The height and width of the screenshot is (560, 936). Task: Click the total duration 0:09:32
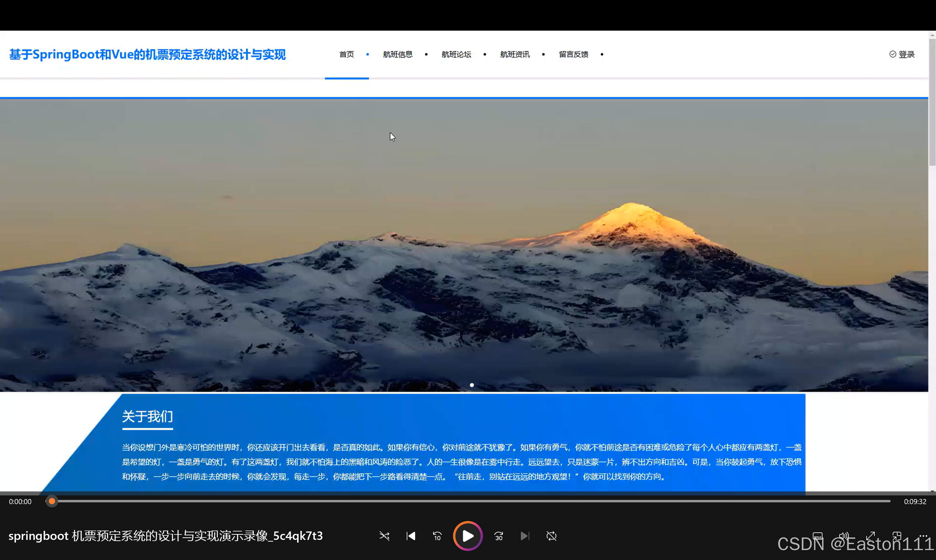click(915, 501)
